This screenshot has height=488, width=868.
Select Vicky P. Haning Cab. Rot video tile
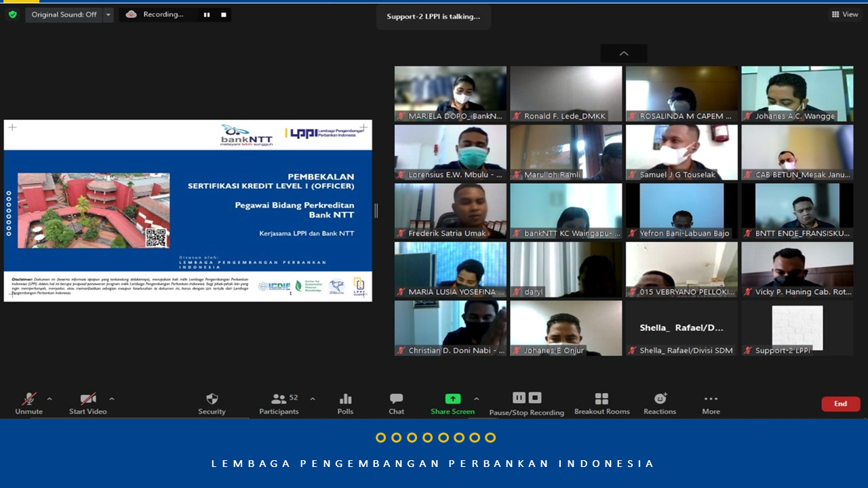click(x=797, y=270)
